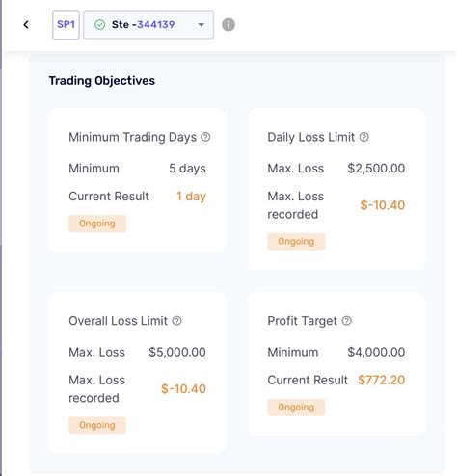457x476 pixels.
Task: Click the Profit Target title
Action: (x=302, y=321)
